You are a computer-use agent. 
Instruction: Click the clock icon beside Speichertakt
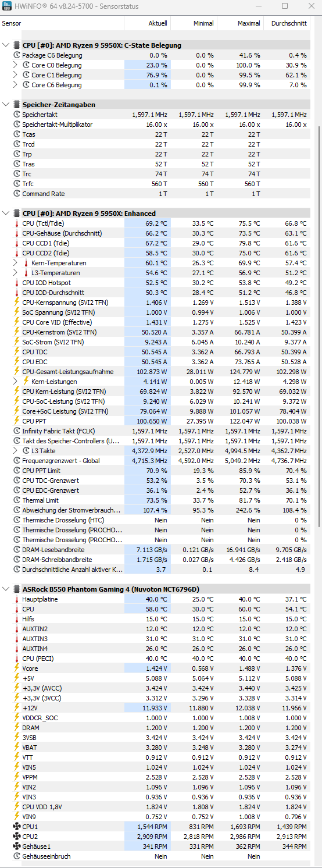[16, 115]
